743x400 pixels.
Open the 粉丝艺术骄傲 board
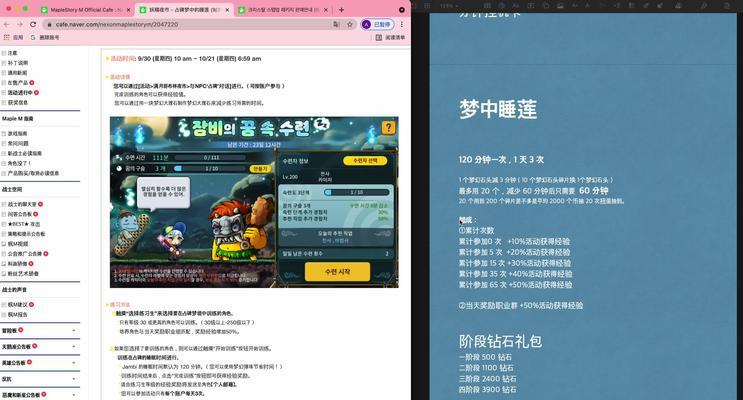click(23, 273)
